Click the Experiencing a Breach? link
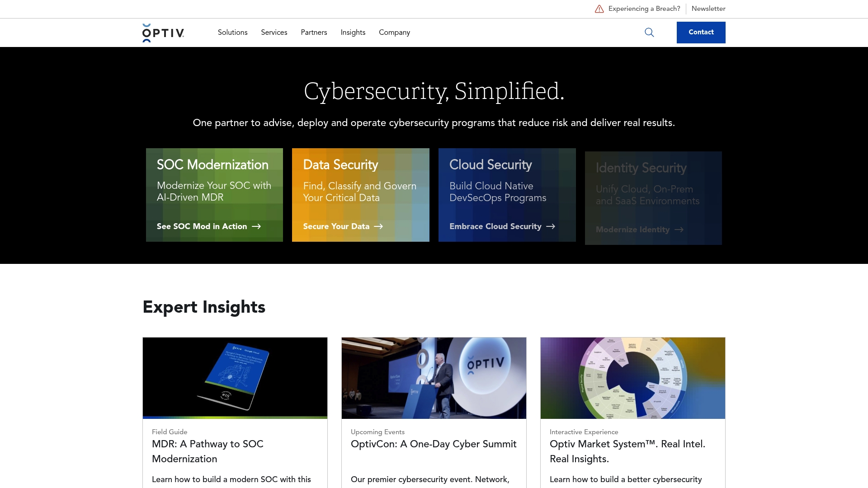868x488 pixels. click(x=644, y=9)
